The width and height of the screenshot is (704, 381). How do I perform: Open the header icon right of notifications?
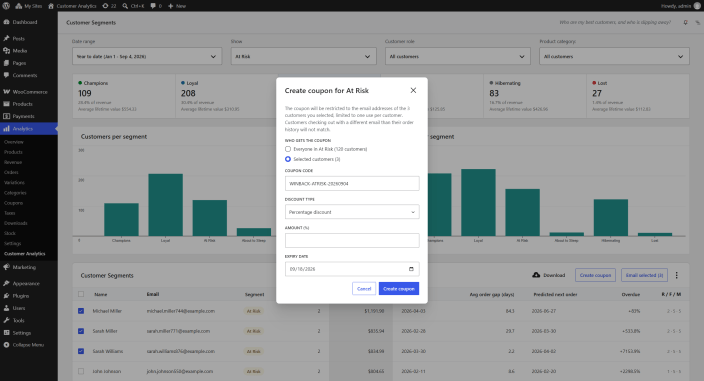(698, 22)
